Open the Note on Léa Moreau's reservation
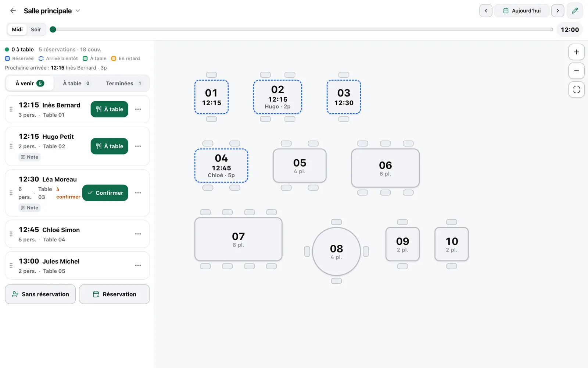The height and width of the screenshot is (368, 588). pos(29,208)
